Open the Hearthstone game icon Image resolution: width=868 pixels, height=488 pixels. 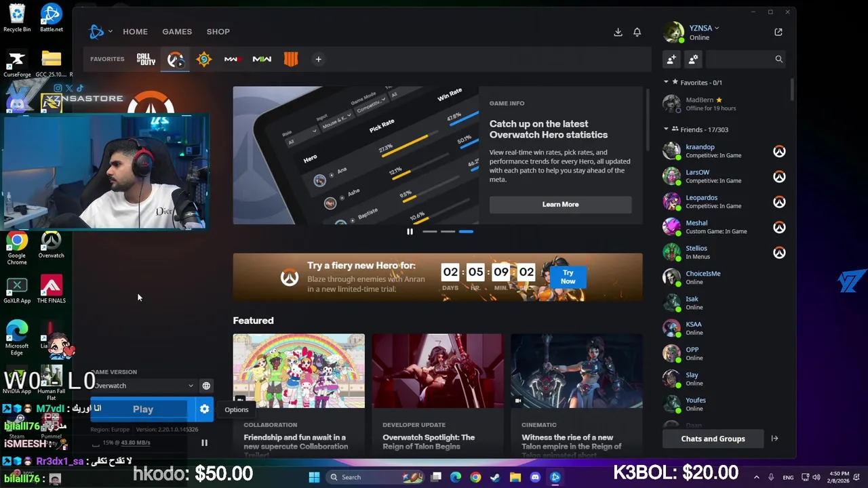click(204, 59)
